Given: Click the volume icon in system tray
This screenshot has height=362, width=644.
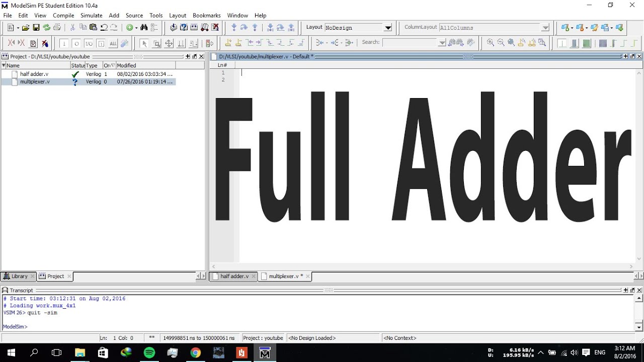Looking at the screenshot, I should tap(574, 353).
